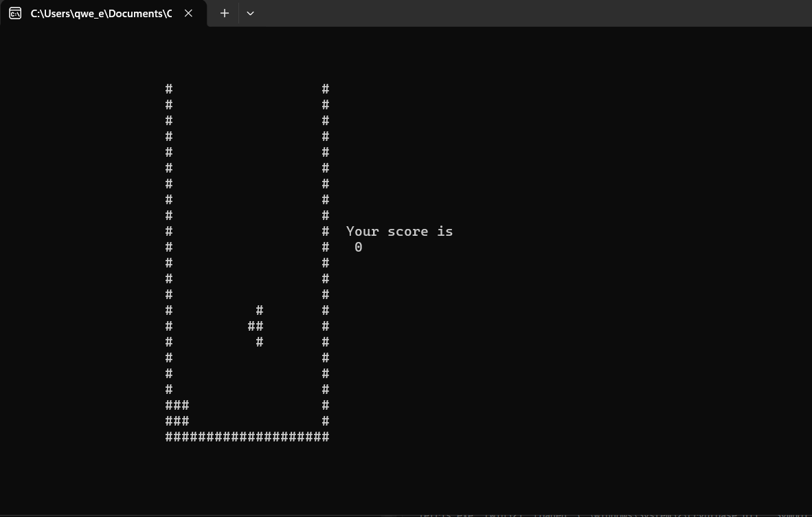This screenshot has width=812, height=517.
Task: Click the "Your score is" text
Action: (x=399, y=232)
